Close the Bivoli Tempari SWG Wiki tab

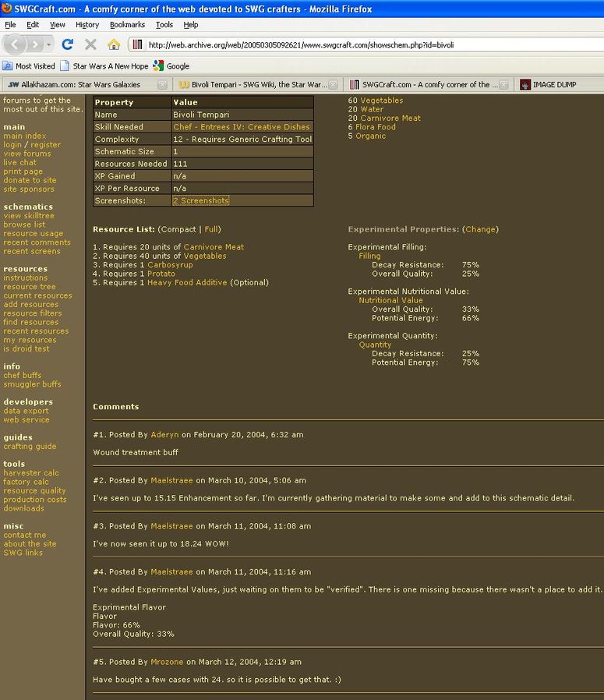(334, 84)
